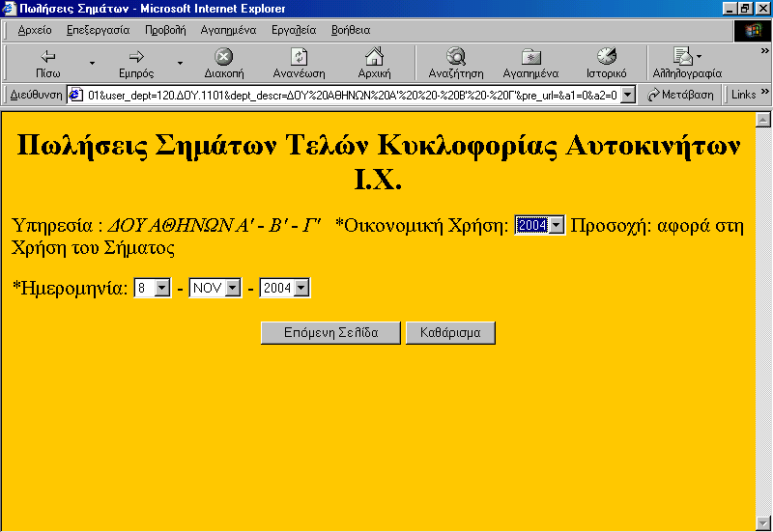Open Favorites (Αγαπημένα) folder icon
The image size is (773, 532).
tap(530, 57)
